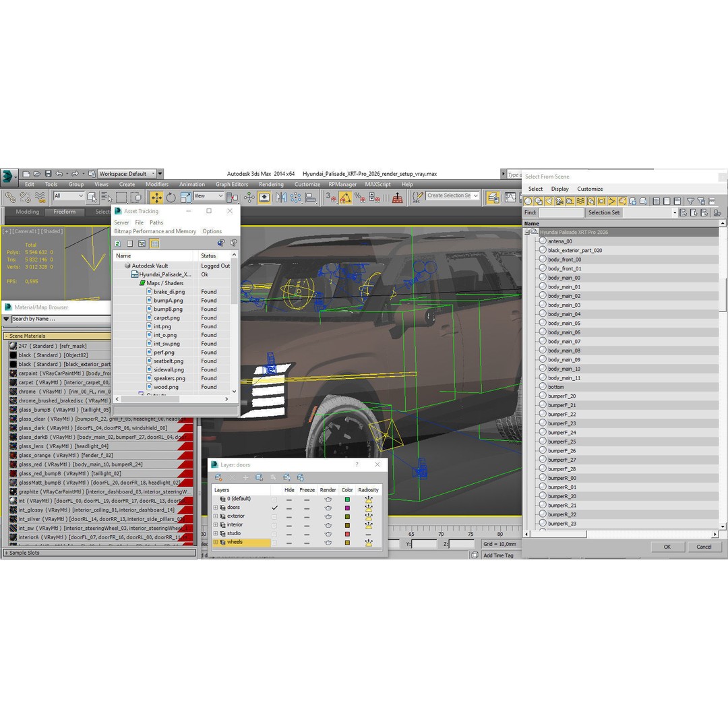Open color swatch for doors layer

click(x=347, y=508)
